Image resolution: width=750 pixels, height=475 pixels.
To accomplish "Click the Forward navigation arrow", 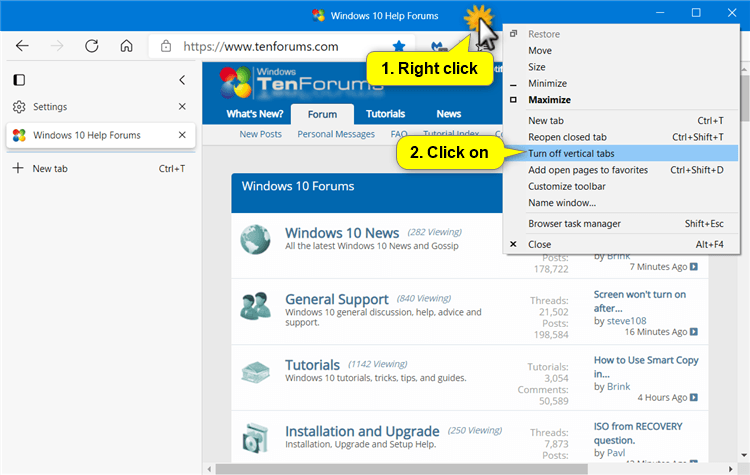I will [x=57, y=46].
